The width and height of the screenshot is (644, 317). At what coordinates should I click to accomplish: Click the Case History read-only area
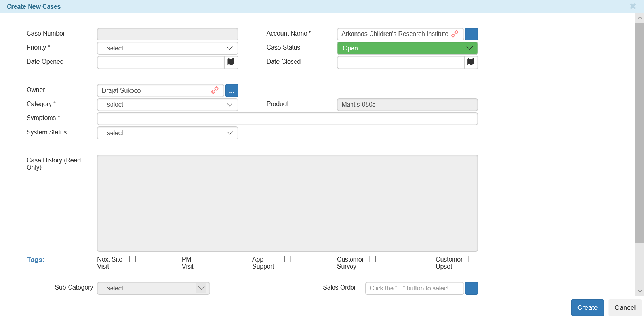[x=288, y=203]
